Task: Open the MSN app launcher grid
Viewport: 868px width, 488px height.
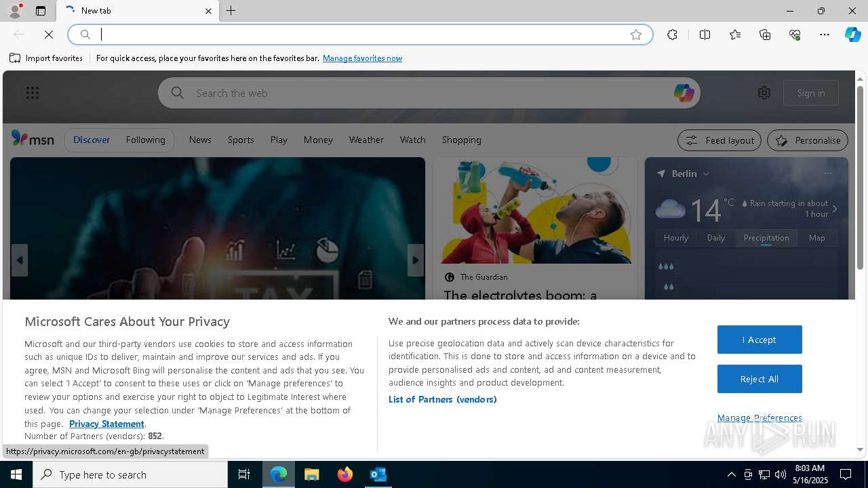Action: [x=33, y=93]
